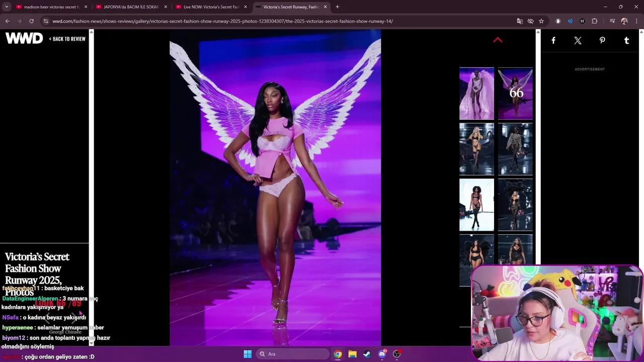Open the media controls music icon
Viewport: 644px width, 362px height.
point(612,21)
